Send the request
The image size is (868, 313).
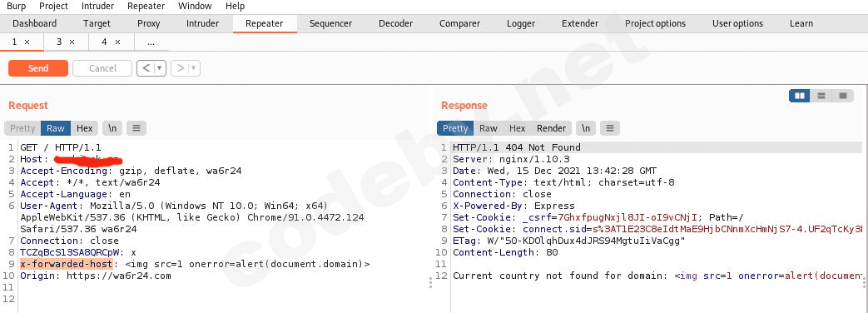[38, 68]
